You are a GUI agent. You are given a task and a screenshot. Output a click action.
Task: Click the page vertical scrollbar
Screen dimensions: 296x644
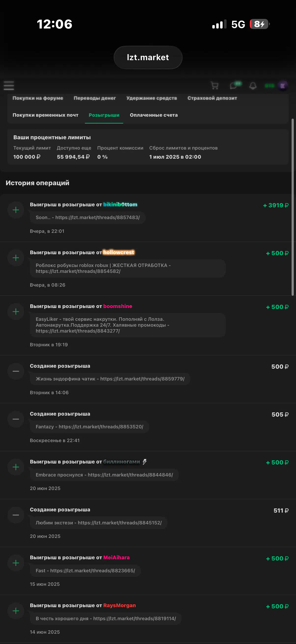coord(293,207)
